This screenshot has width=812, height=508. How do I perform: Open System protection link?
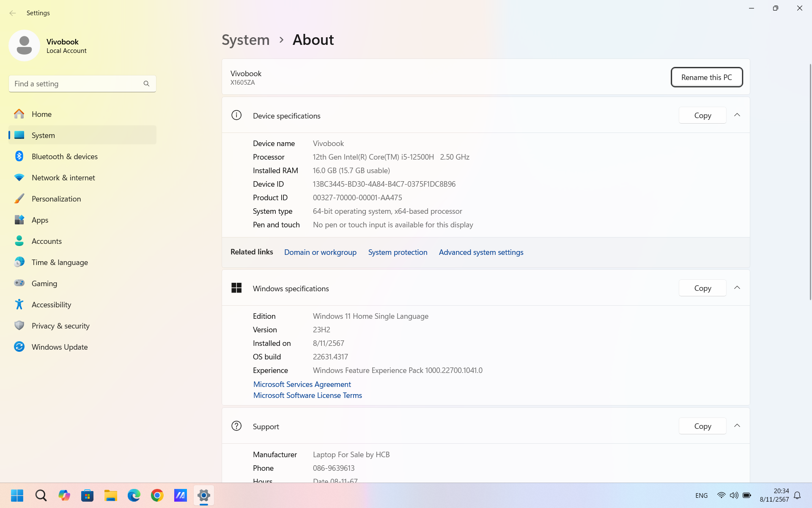[398, 252]
